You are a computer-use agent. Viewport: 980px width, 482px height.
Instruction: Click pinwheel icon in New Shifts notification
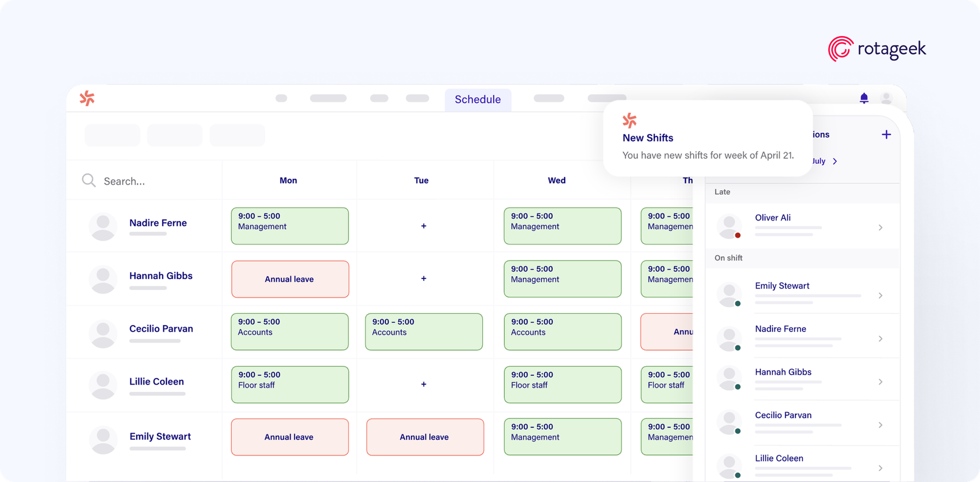[x=630, y=120]
